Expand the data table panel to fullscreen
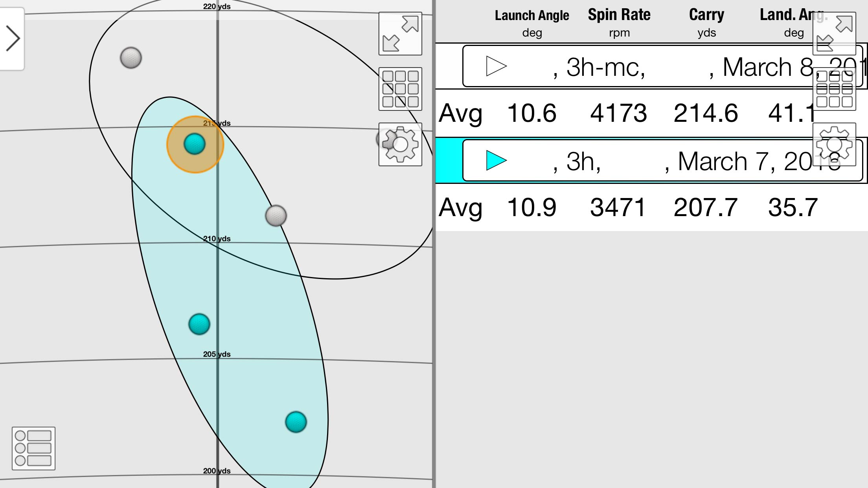868x488 pixels. click(x=834, y=33)
